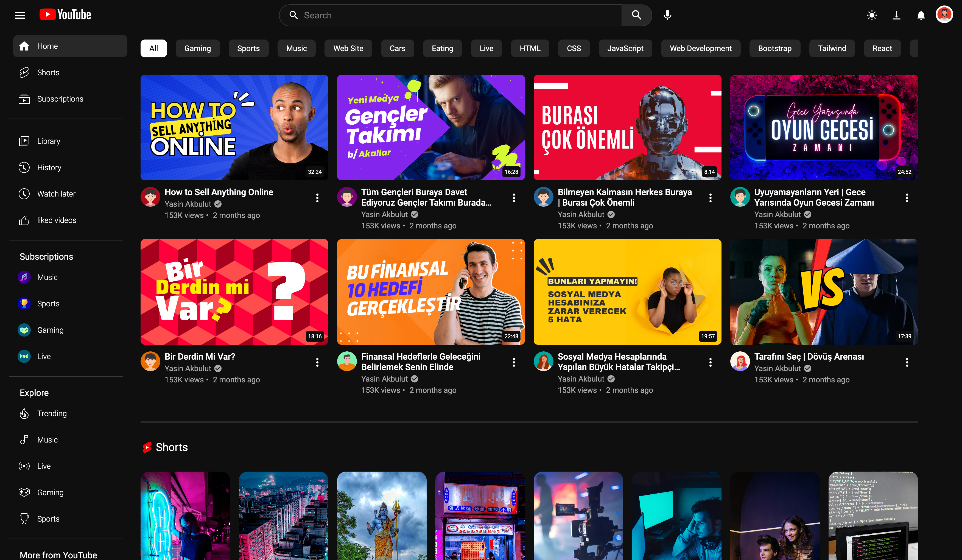Open the user profile avatar
This screenshot has width=962, height=560.
944,15
